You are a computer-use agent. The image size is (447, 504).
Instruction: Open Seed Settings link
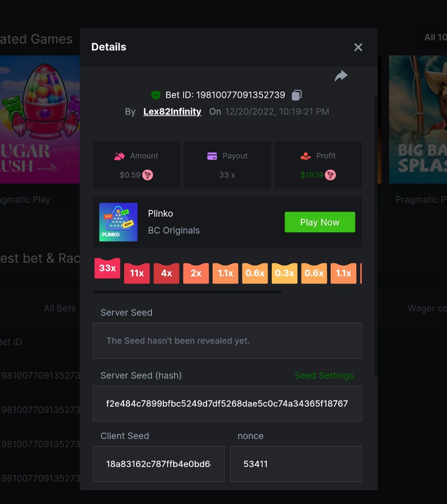tap(324, 375)
